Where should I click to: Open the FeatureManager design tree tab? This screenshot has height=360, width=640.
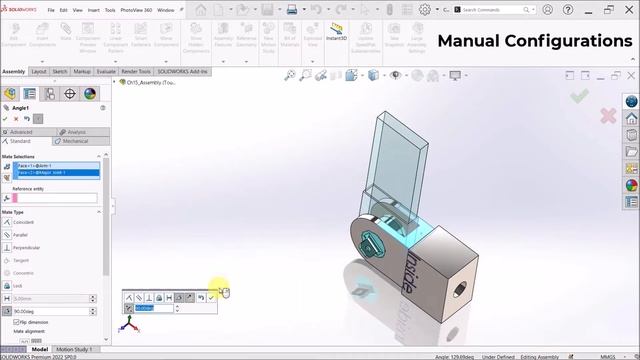[x=10, y=93]
